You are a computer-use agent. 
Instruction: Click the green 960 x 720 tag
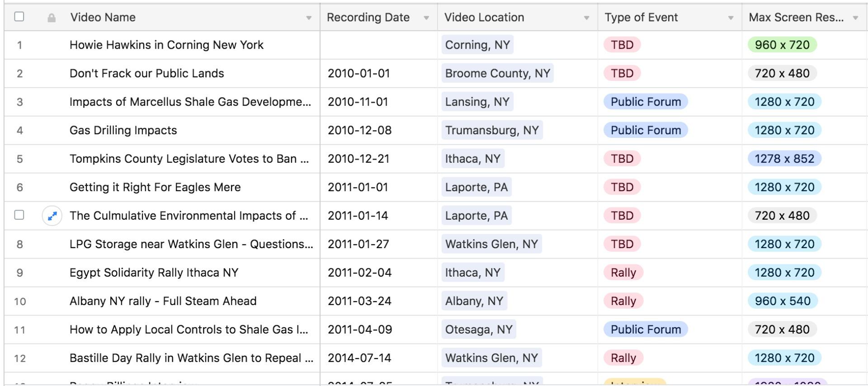[x=782, y=45]
